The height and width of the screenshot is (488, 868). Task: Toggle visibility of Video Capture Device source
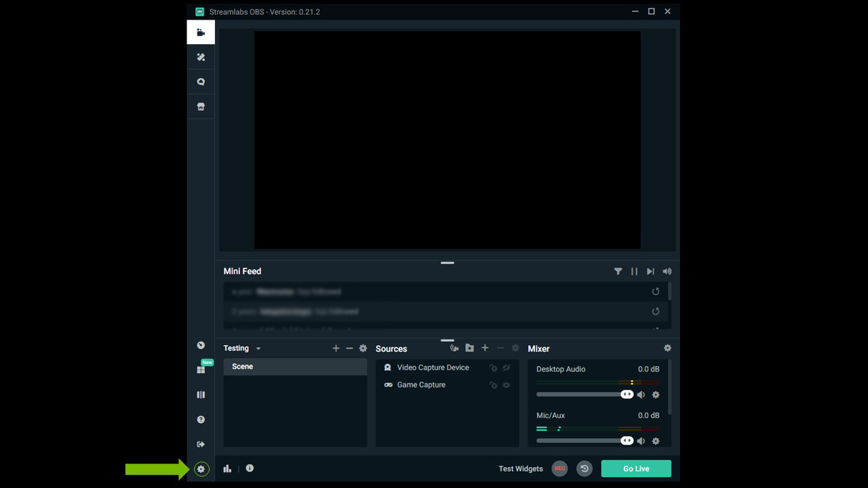pos(506,367)
